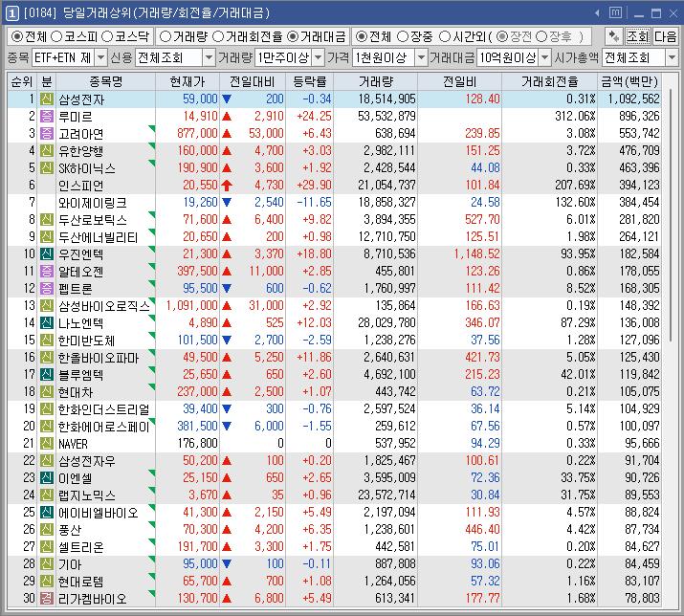This screenshot has height=616, width=684.
Task: Click the 조회 search button
Action: tap(638, 36)
